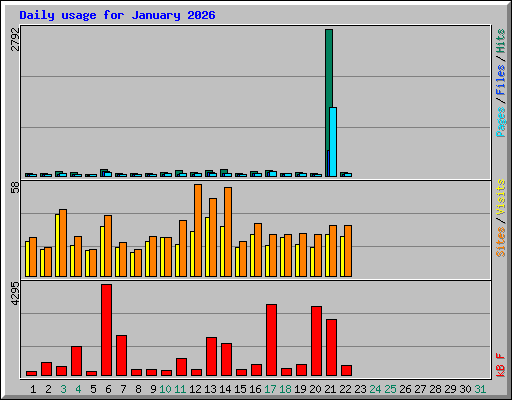Select the tallest red KB bar at day 6
512x400 pixels.
click(x=107, y=330)
